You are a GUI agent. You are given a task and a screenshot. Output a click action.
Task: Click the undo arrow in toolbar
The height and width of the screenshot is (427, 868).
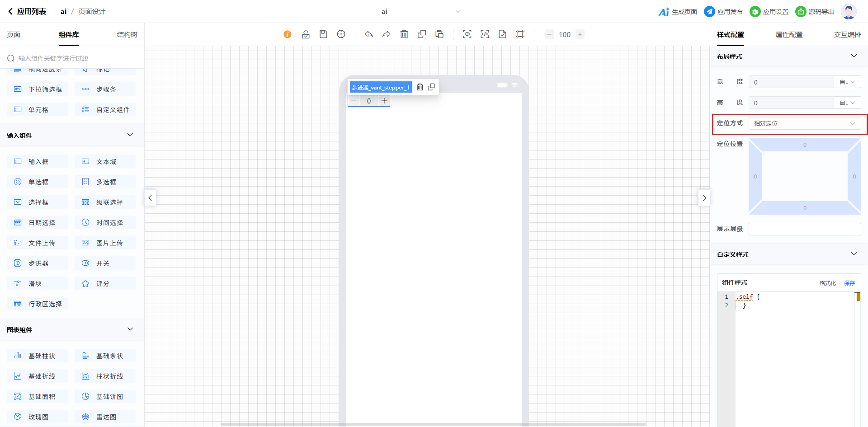coord(369,34)
